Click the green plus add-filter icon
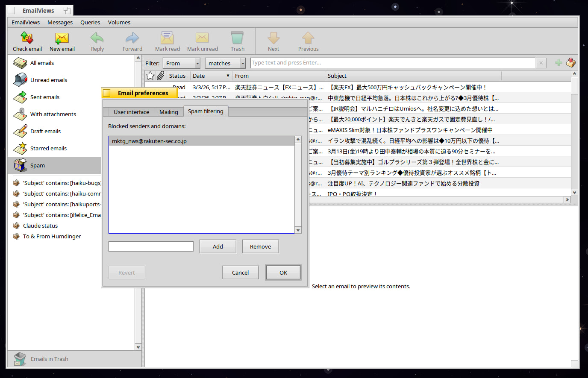 point(558,63)
